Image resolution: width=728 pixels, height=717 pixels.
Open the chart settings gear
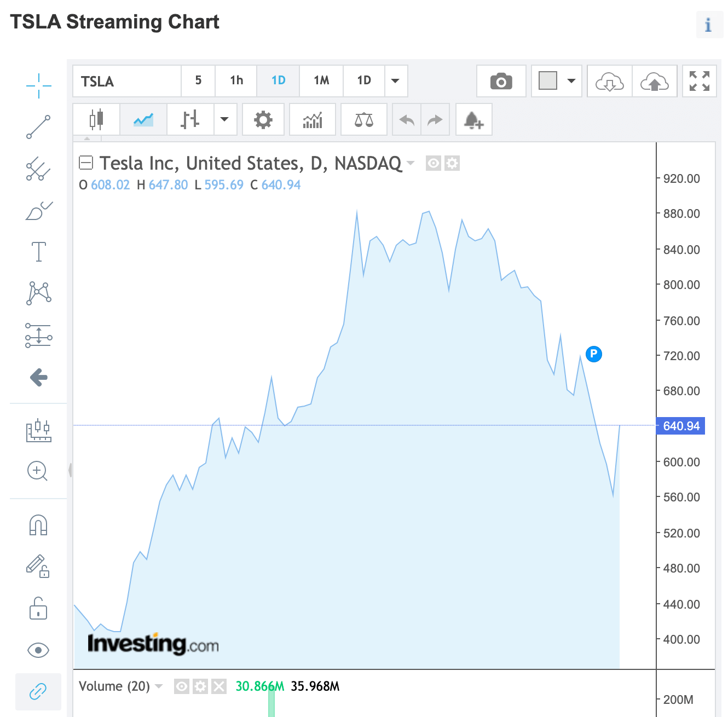(263, 119)
